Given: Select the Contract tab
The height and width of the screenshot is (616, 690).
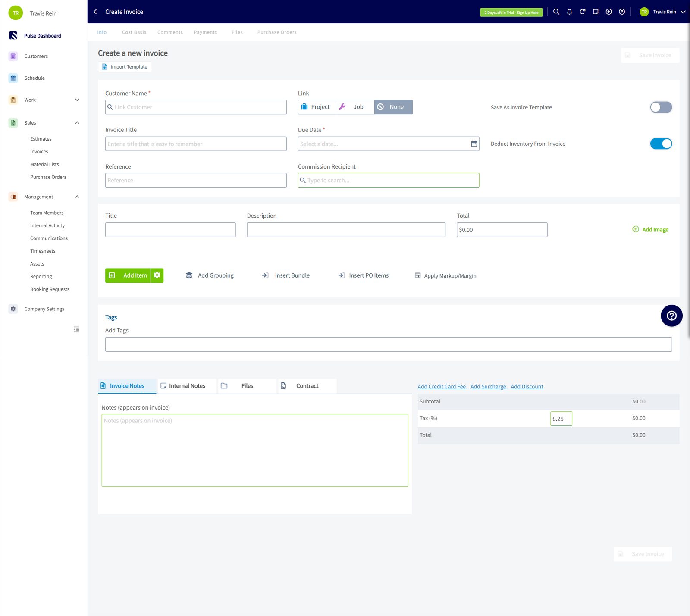Looking at the screenshot, I should 307,386.
